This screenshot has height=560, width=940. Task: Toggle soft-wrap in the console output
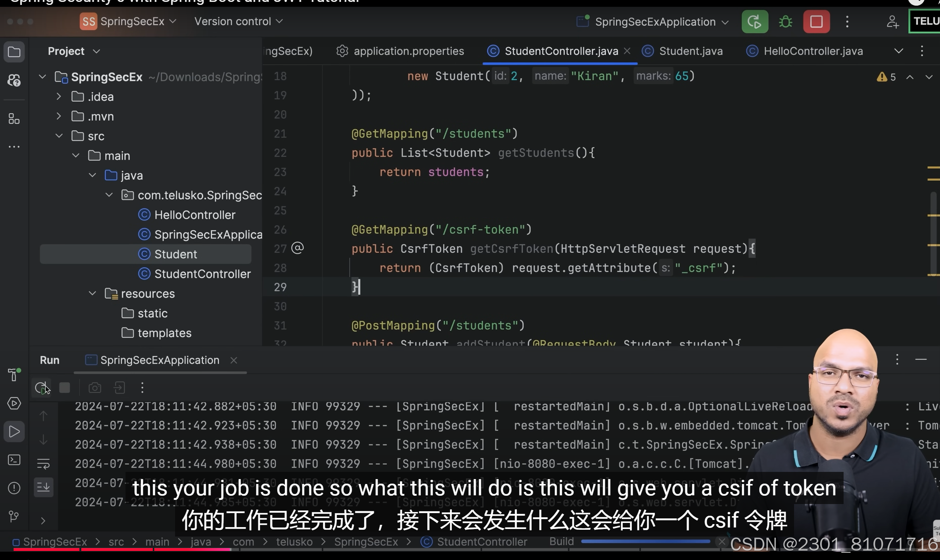click(44, 464)
